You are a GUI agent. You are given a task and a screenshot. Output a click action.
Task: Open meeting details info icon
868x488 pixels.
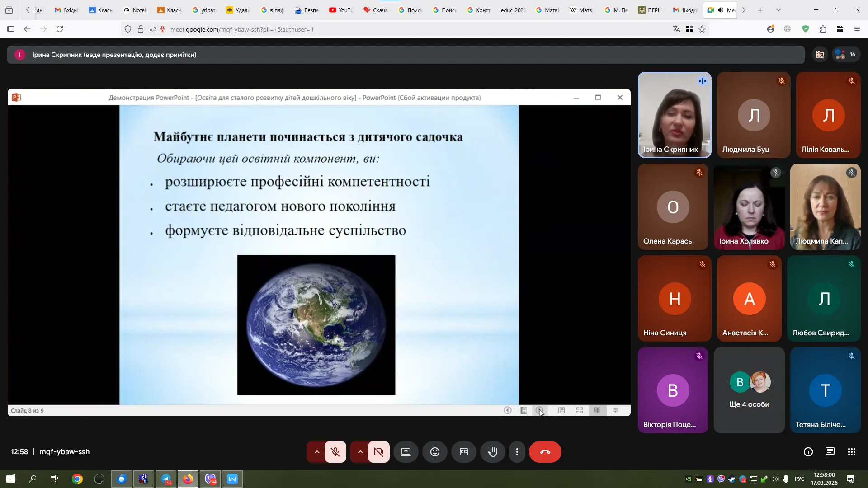tap(808, 452)
